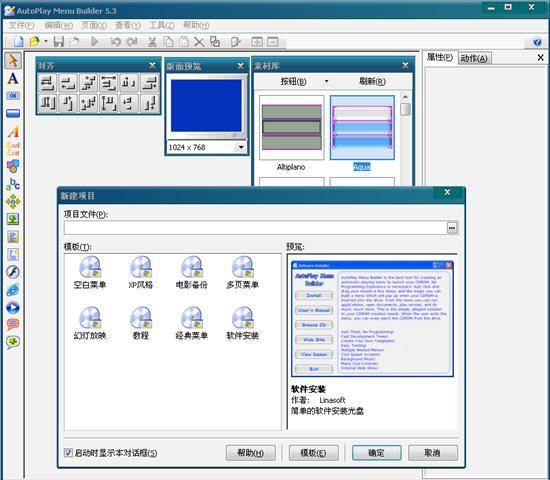Open the 按钮(B) category dropdown in library
This screenshot has height=480, width=550.
click(326, 81)
